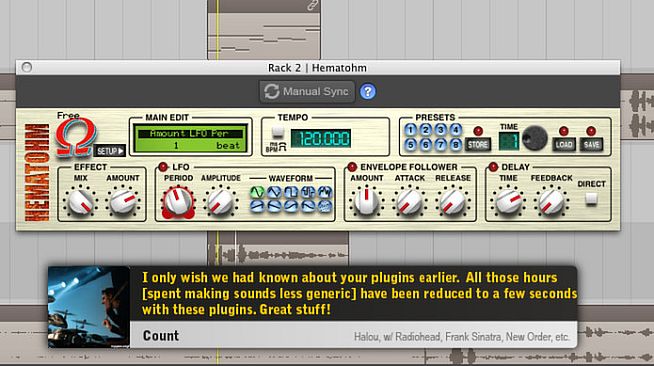This screenshot has width=654, height=366.
Task: Select the rising ramp waveform button
Action: coord(257,206)
